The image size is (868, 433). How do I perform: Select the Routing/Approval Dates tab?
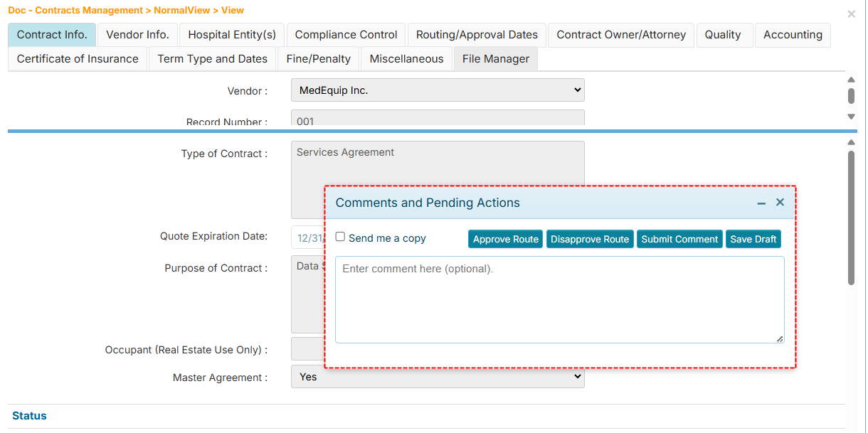pyautogui.click(x=476, y=34)
